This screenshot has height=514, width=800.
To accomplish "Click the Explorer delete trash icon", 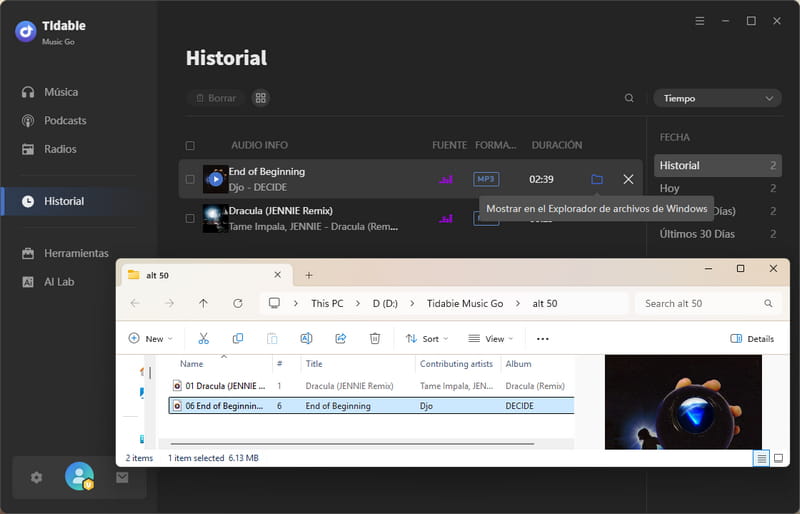I will pos(374,339).
